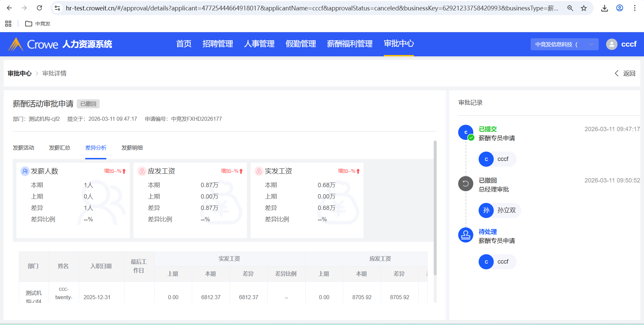Click the 应发工资 money bag icon
Image resolution: width=644 pixels, height=325 pixels.
click(x=142, y=171)
